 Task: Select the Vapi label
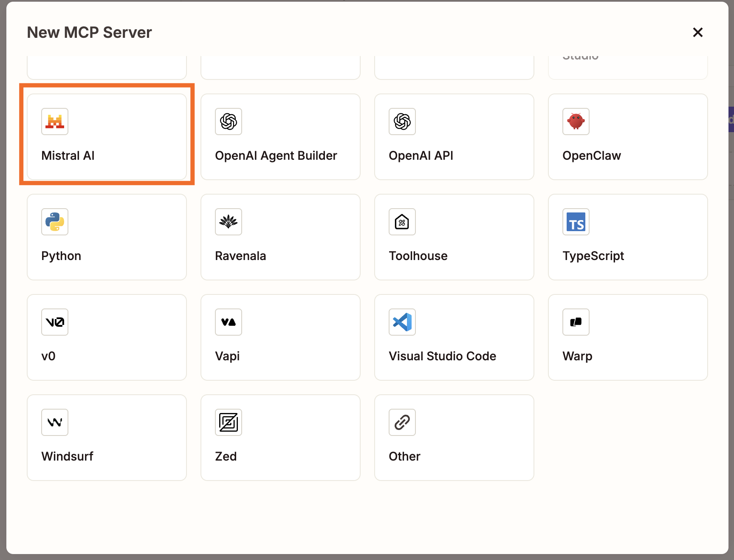(227, 356)
